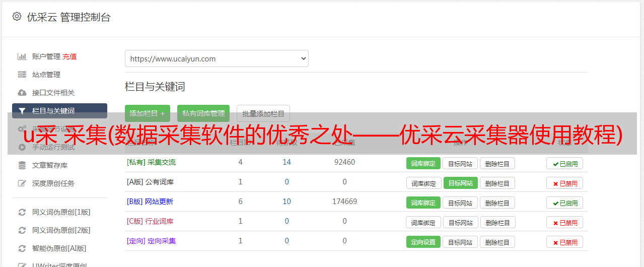This screenshot has width=644, height=267.
Task: Open 文章暂存库 via its database icon
Action: point(22,165)
